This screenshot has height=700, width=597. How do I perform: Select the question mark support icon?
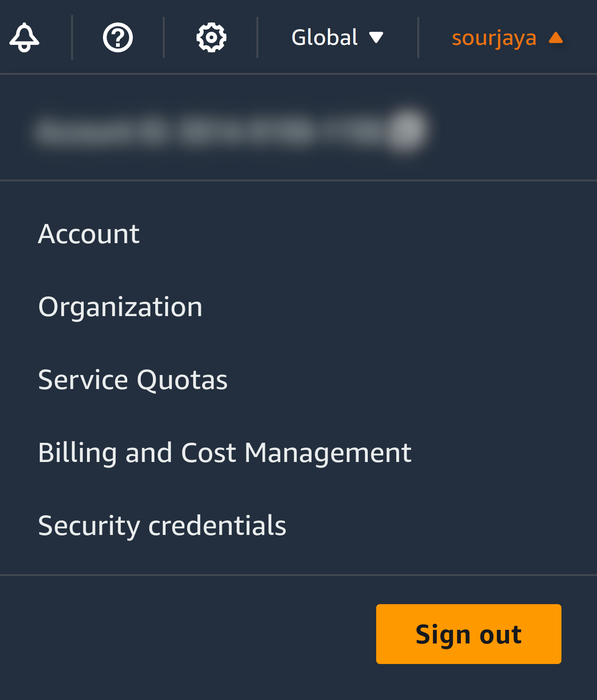116,37
